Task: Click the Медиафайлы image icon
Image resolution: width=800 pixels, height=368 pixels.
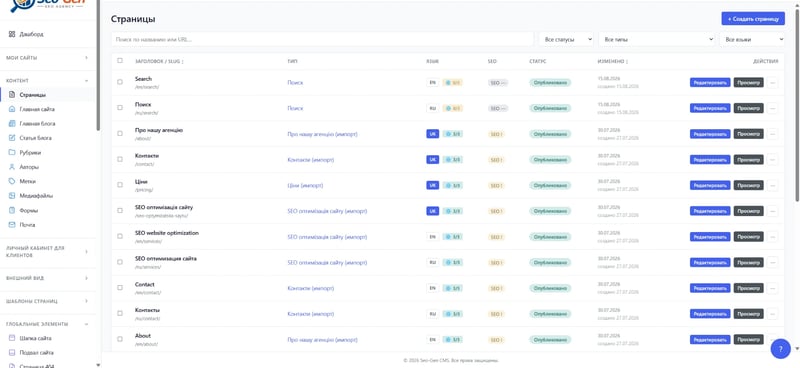Action: point(12,195)
